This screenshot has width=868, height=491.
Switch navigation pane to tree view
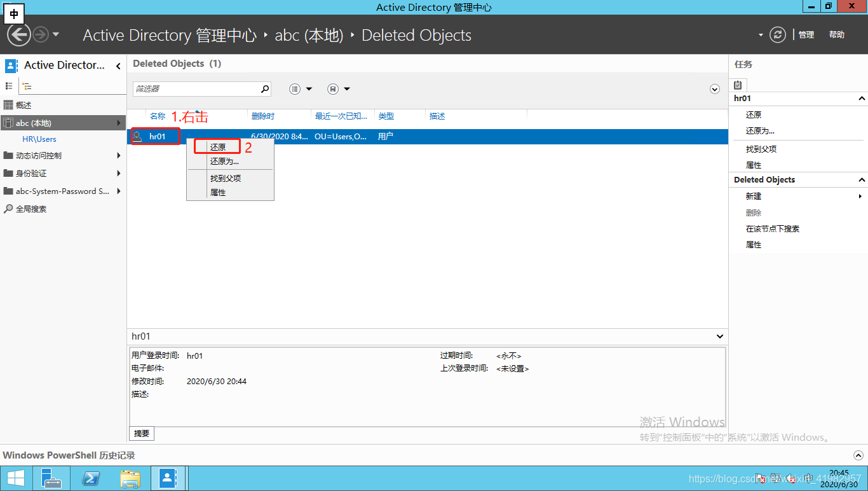(27, 86)
